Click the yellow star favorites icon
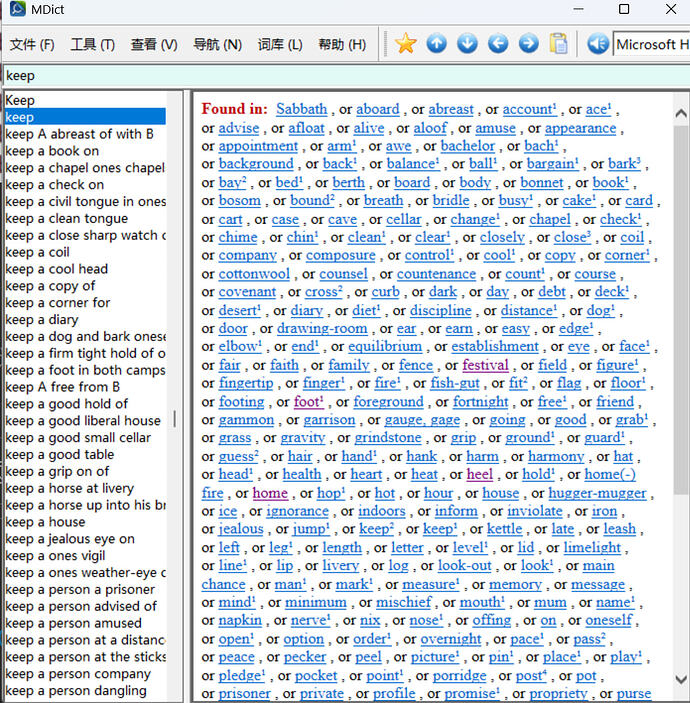The width and height of the screenshot is (690, 703). (405, 43)
